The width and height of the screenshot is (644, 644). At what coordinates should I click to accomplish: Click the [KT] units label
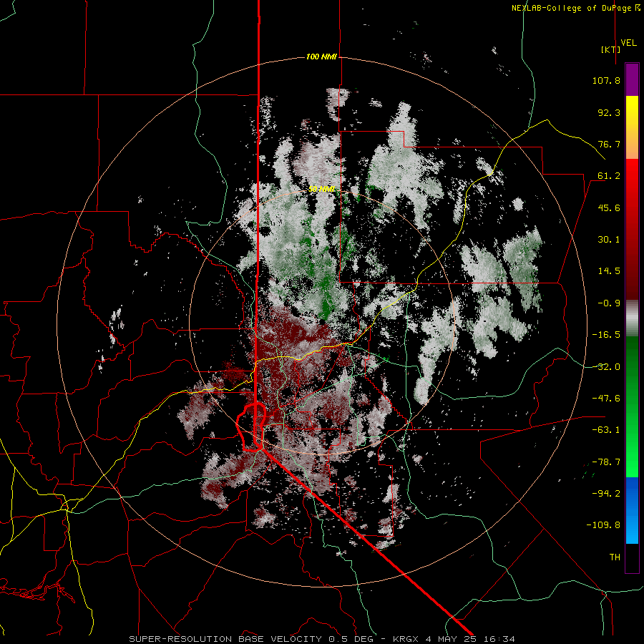pyautogui.click(x=610, y=49)
